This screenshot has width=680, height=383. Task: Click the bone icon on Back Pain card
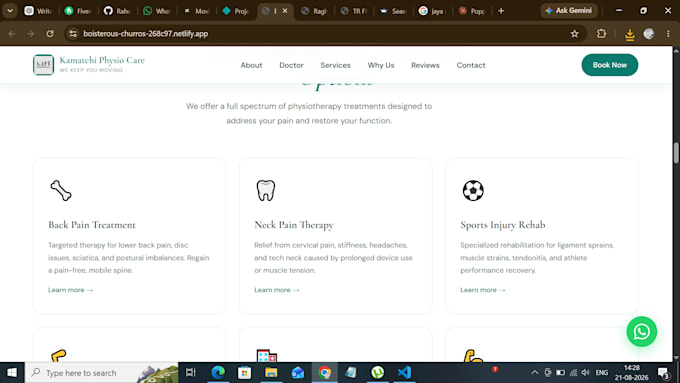click(x=61, y=190)
